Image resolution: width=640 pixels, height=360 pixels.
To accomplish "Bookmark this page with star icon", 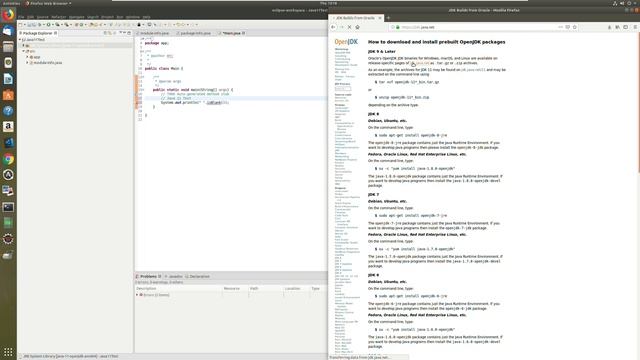I will pyautogui.click(x=575, y=27).
